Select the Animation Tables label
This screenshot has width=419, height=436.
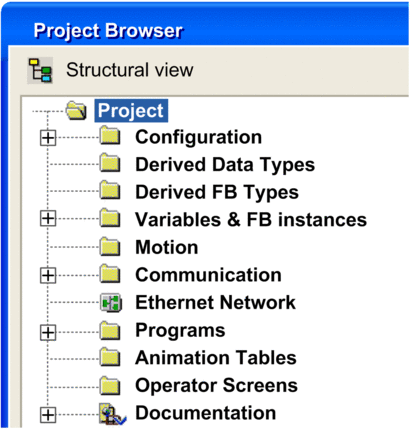pyautogui.click(x=216, y=358)
